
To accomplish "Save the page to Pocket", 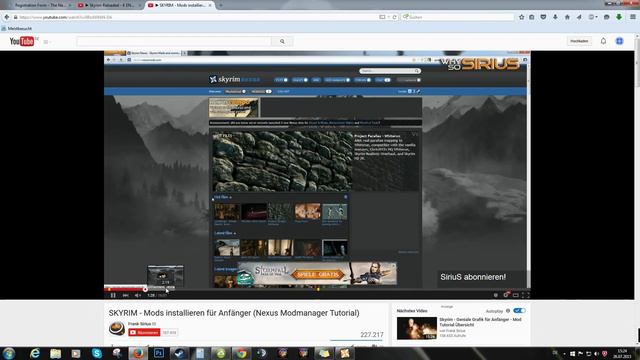I will pos(543,17).
